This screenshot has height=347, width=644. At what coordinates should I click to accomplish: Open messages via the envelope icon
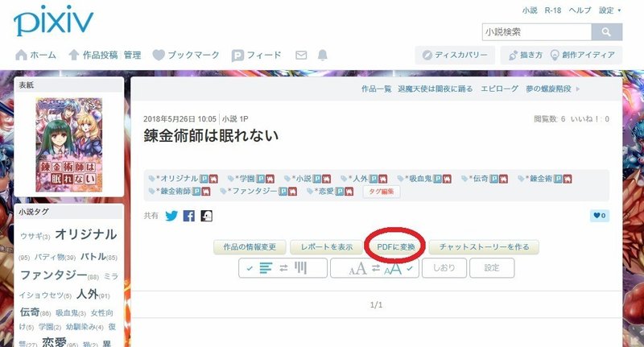point(301,55)
